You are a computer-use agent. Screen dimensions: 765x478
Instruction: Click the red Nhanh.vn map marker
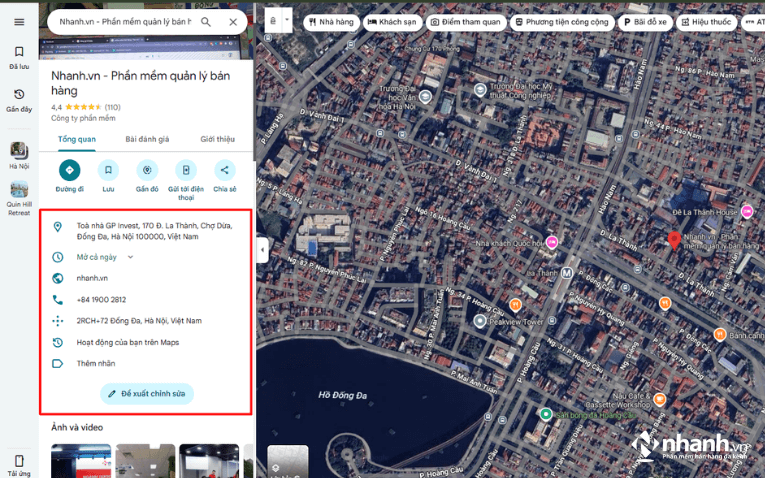[674, 241]
